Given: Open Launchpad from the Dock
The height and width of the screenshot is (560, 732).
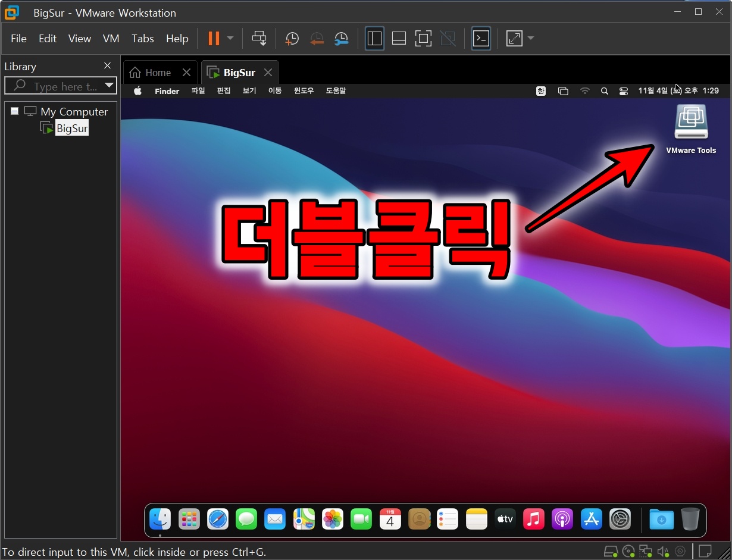Looking at the screenshot, I should [189, 519].
